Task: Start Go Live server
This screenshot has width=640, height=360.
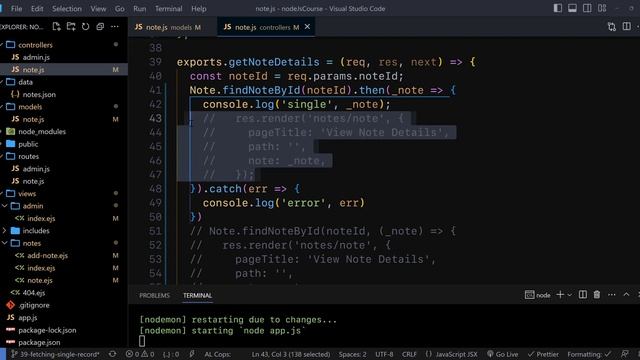Action: point(502,354)
